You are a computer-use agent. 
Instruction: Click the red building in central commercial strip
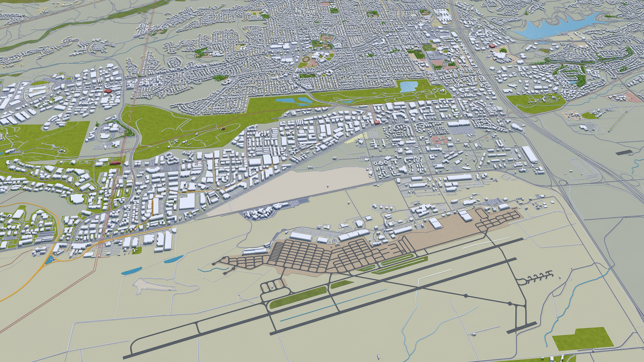[377, 122]
